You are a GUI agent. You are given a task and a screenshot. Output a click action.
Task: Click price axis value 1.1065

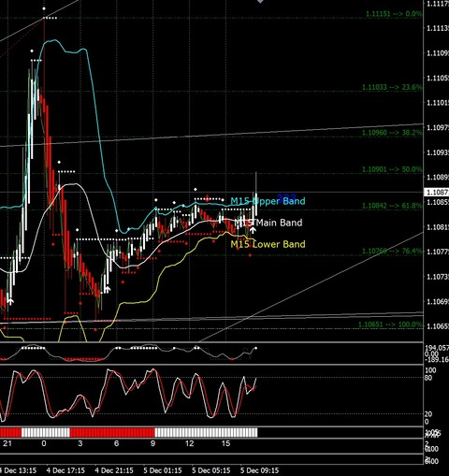point(438,326)
